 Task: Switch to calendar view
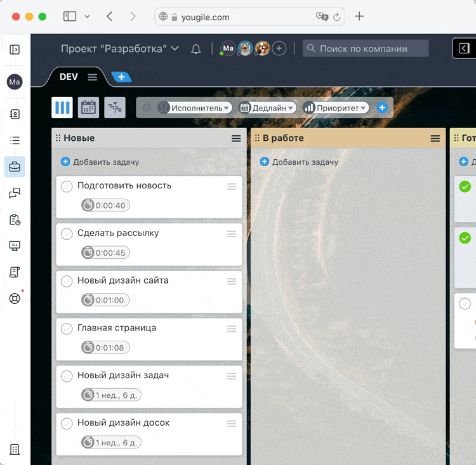88,108
